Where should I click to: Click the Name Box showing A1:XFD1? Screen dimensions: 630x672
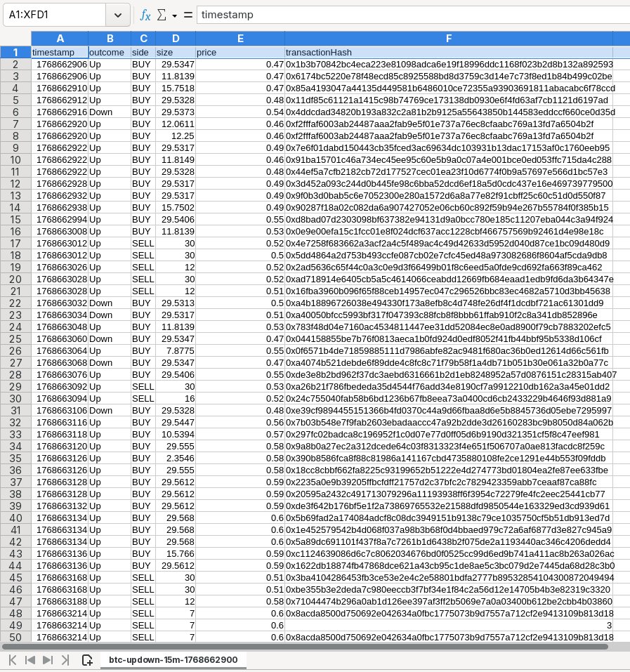point(54,15)
